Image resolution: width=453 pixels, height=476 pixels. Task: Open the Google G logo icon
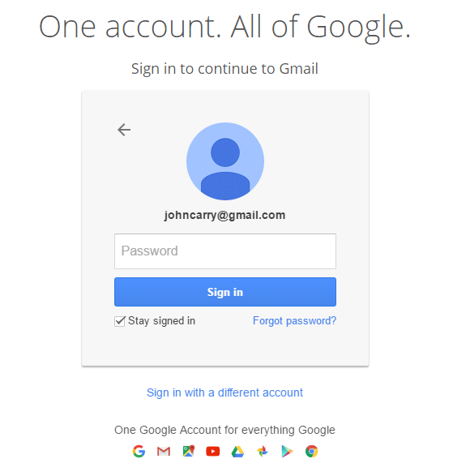pos(139,451)
